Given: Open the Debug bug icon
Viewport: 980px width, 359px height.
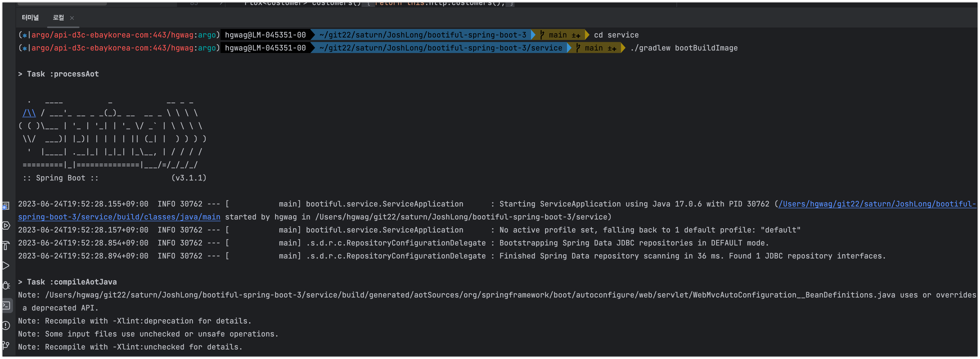Looking at the screenshot, I should (6, 285).
